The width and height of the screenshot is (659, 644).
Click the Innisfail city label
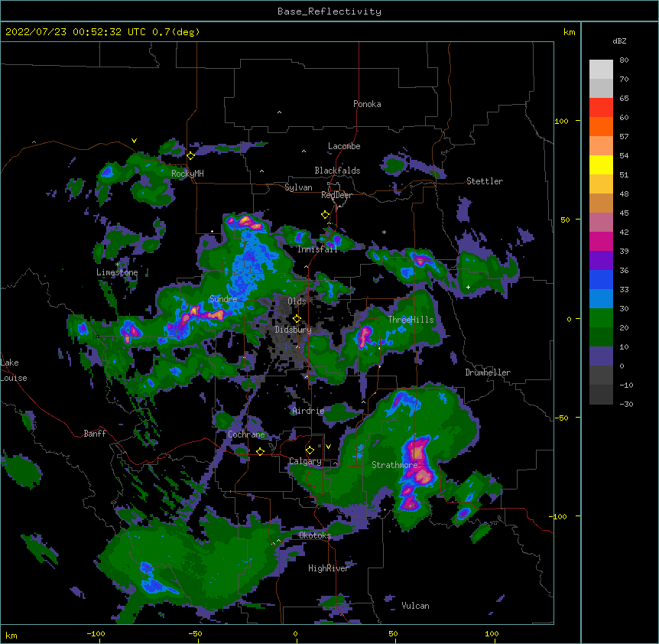317,249
